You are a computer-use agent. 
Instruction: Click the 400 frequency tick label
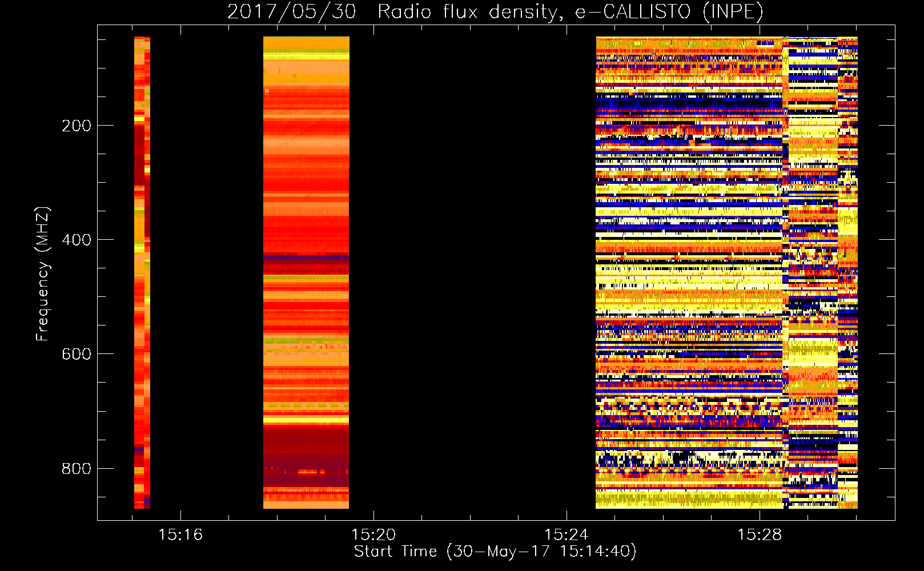77,240
